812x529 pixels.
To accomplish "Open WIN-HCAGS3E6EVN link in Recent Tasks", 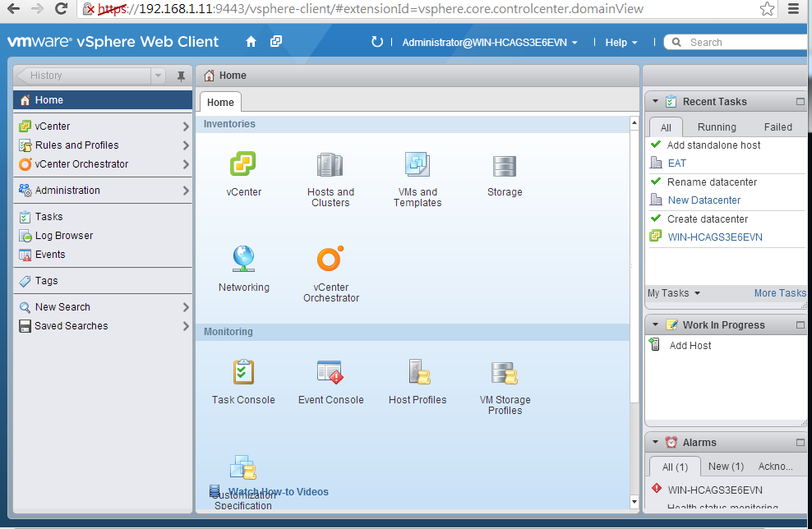I will pyautogui.click(x=715, y=237).
